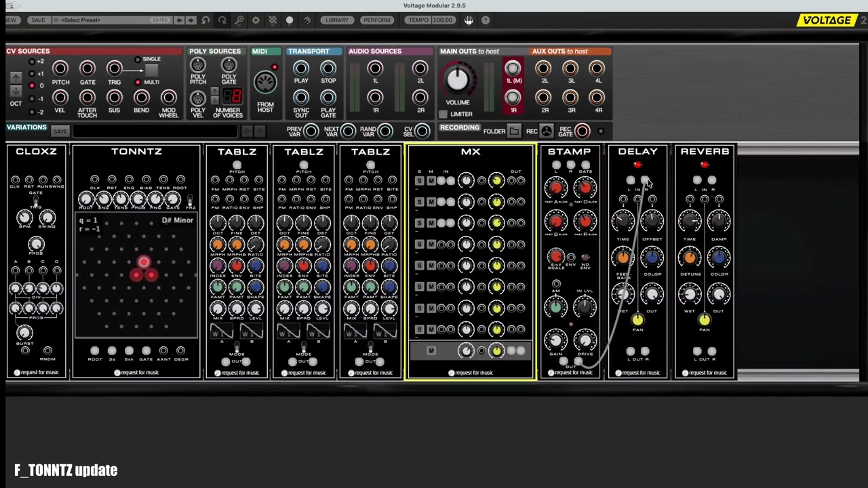868x488 pixels.
Task: Click the STAMP module title
Action: coord(569,151)
